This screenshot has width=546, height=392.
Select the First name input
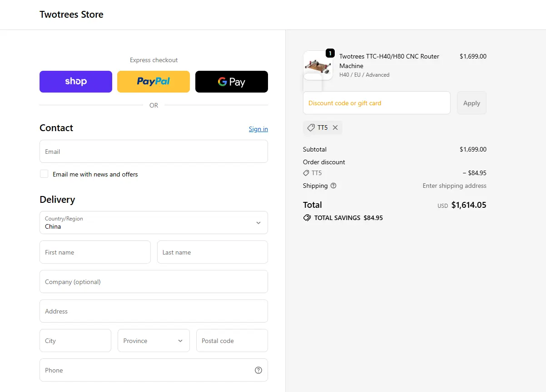(x=95, y=252)
